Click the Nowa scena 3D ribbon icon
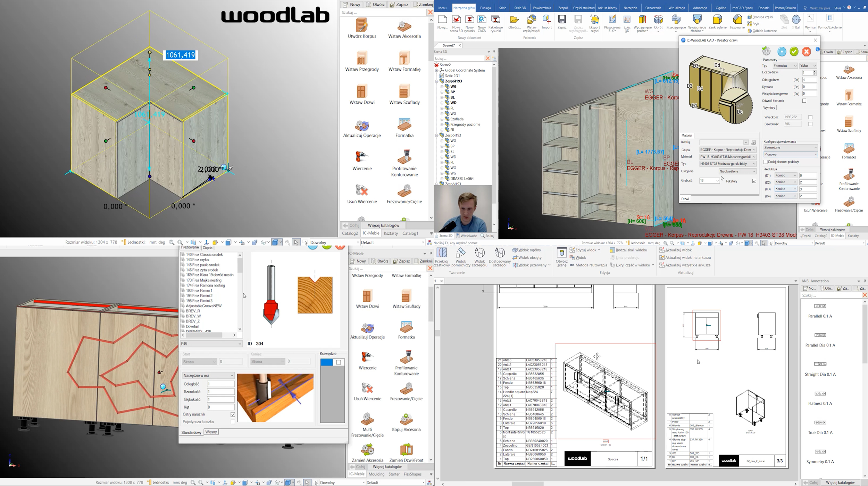868x486 pixels. click(456, 20)
